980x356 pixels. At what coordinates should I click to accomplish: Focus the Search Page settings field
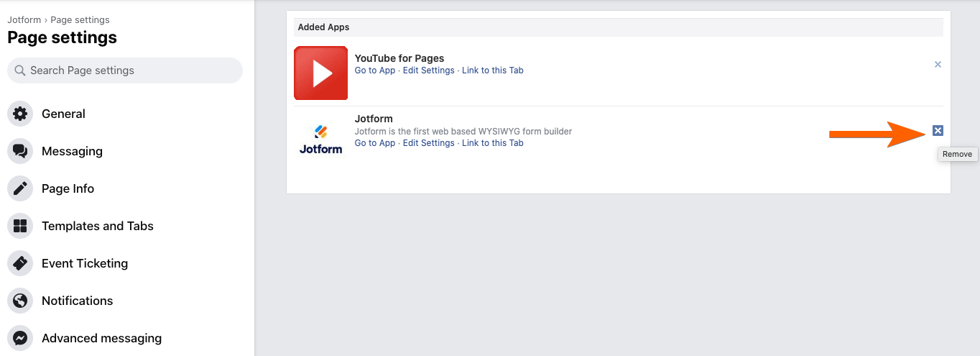(125, 70)
